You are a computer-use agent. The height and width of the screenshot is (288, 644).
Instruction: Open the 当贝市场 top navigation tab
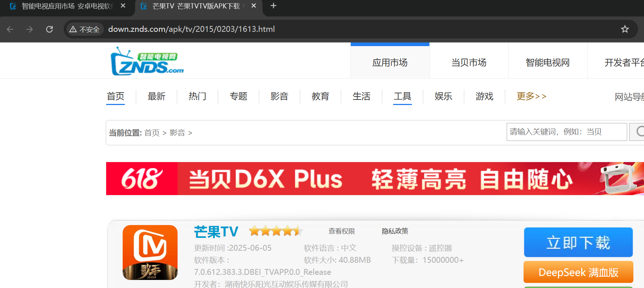[x=469, y=62]
